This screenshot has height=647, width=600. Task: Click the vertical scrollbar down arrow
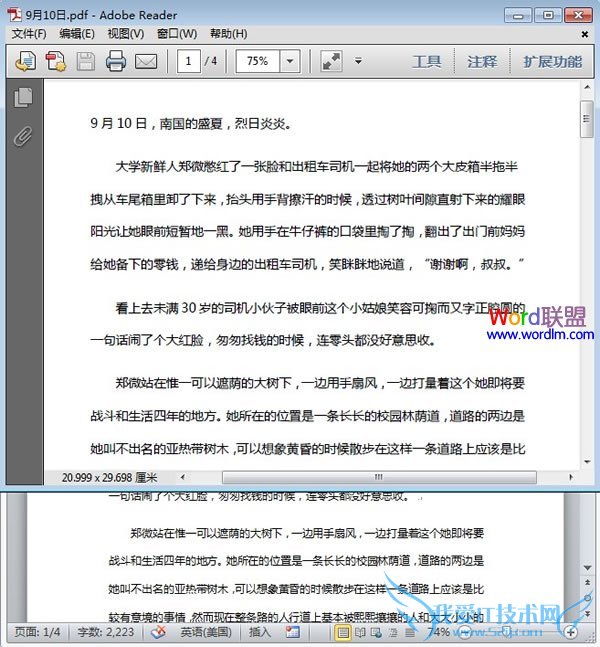click(587, 462)
